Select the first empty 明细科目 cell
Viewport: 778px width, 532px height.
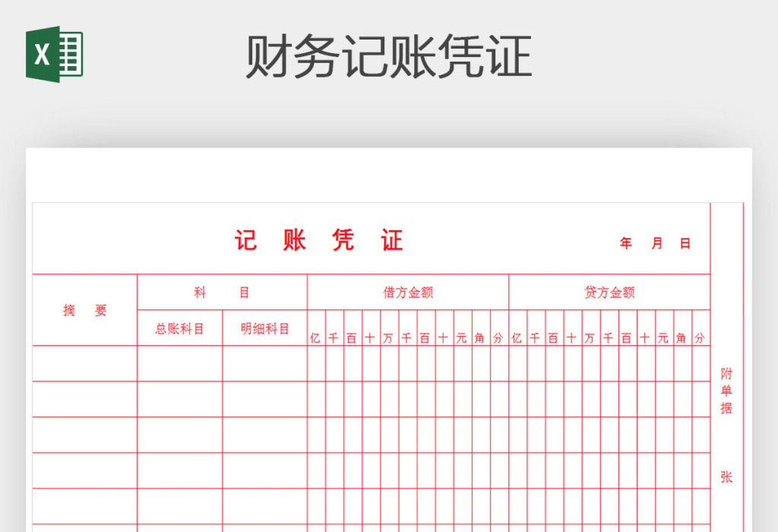[265, 363]
